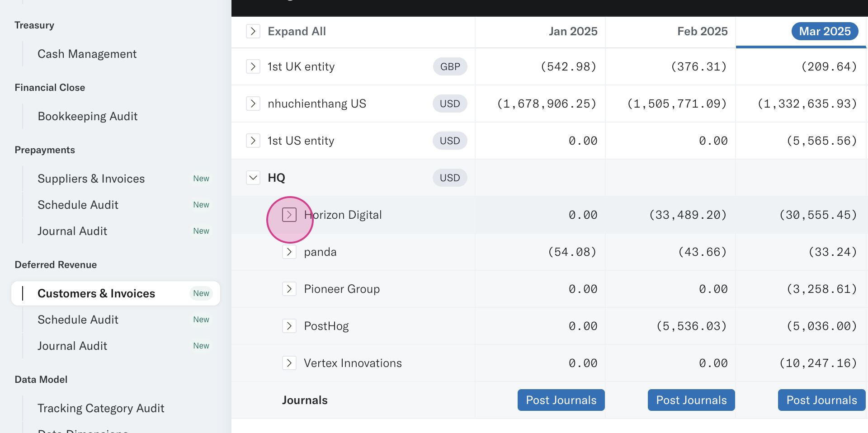Expand the 1st UK entity row
Image resolution: width=868 pixels, height=433 pixels.
[253, 66]
